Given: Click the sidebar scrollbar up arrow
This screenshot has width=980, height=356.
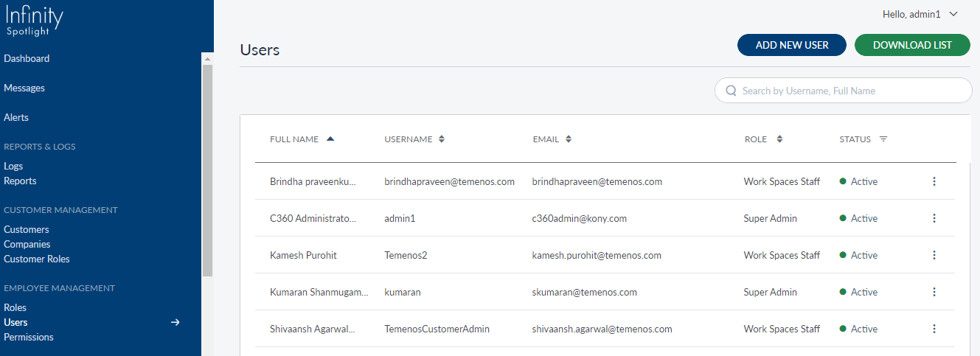Looking at the screenshot, I should [x=207, y=59].
